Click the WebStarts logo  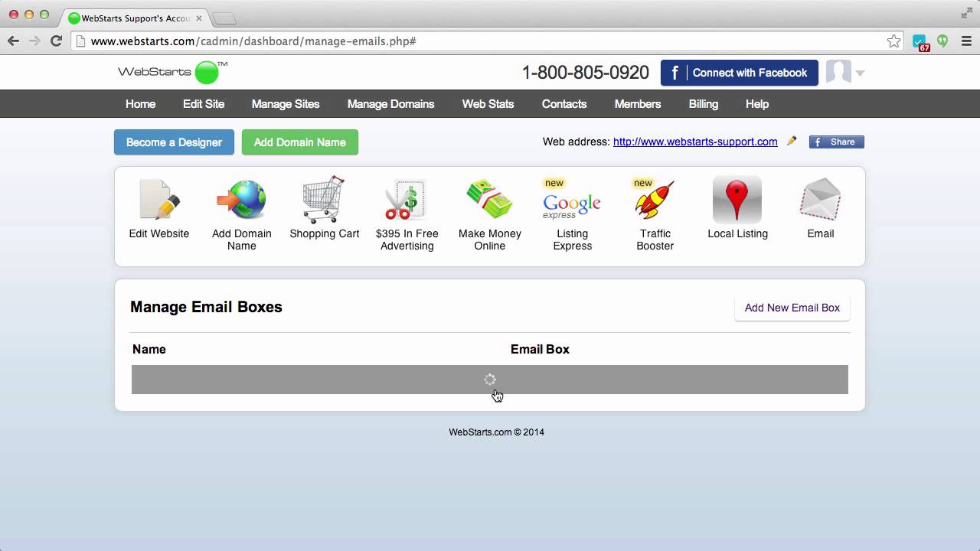172,72
